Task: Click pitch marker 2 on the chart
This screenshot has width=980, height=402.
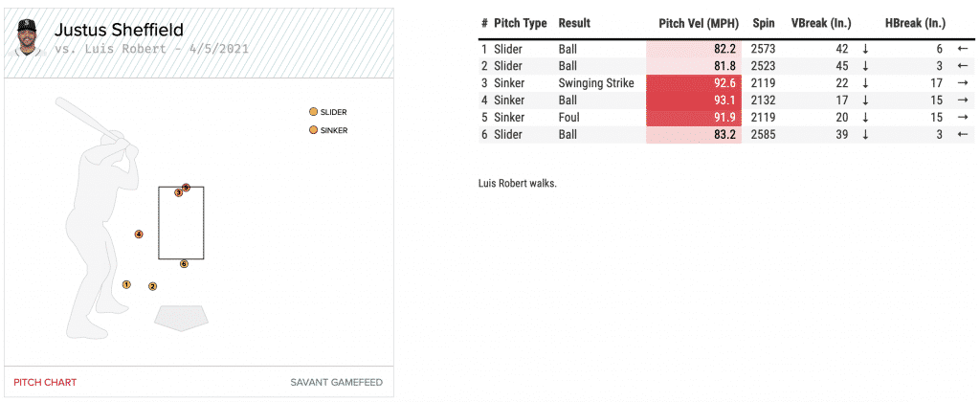Action: click(152, 286)
